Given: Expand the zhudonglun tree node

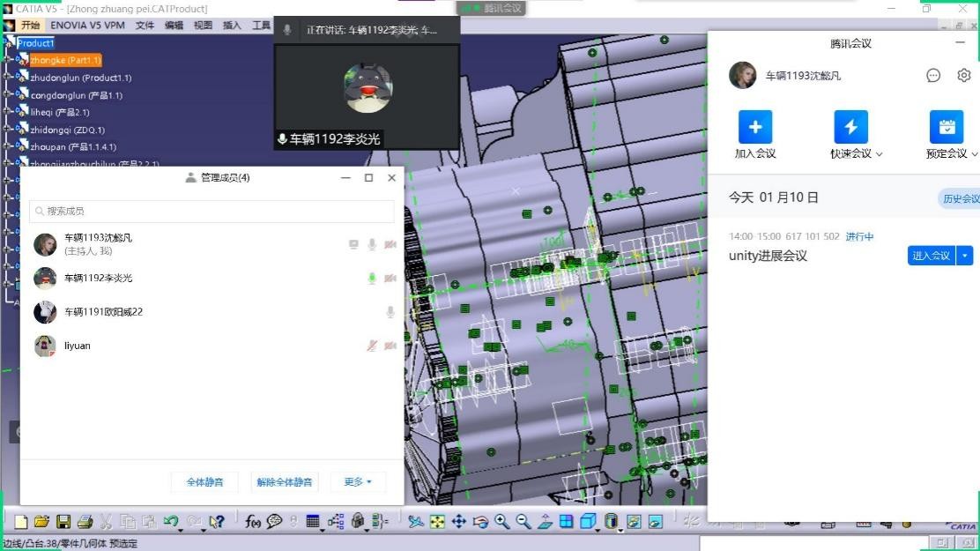Looking at the screenshot, I should (7, 78).
